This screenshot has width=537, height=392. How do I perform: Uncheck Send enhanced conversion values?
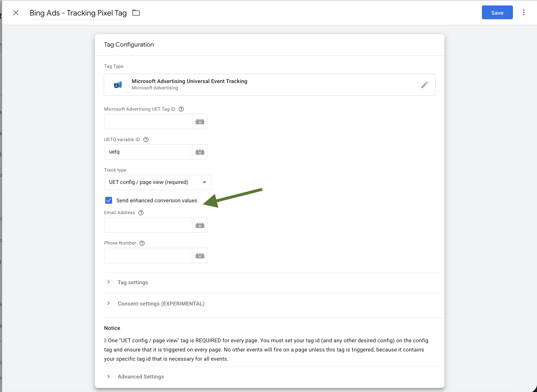(x=109, y=200)
